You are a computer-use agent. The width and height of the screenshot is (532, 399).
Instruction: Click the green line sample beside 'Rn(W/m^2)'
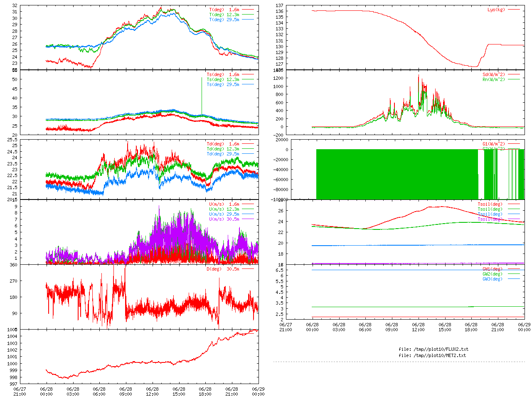pyautogui.click(x=514, y=79)
